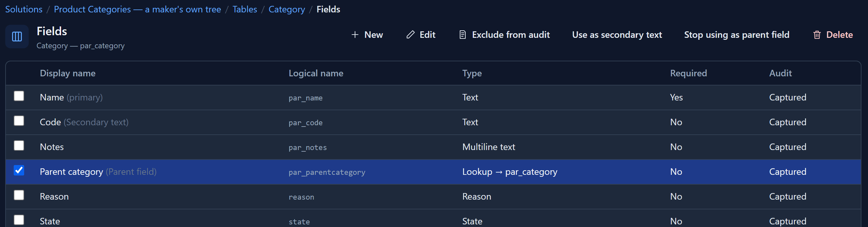The image size is (868, 227).
Task: Click the Logical name column header
Action: tap(316, 73)
